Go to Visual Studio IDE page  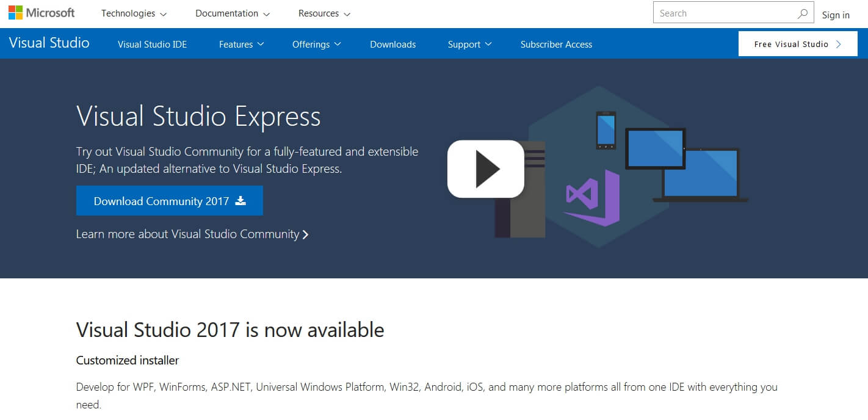[153, 44]
